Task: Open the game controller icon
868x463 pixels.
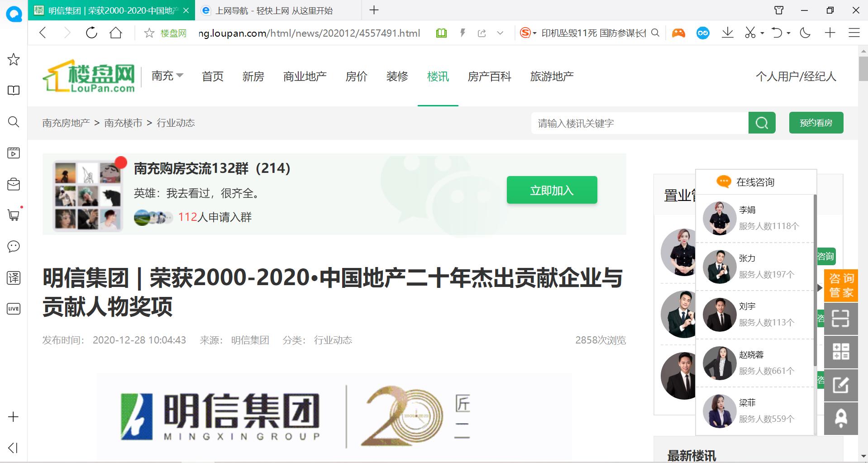Action: 678,33
